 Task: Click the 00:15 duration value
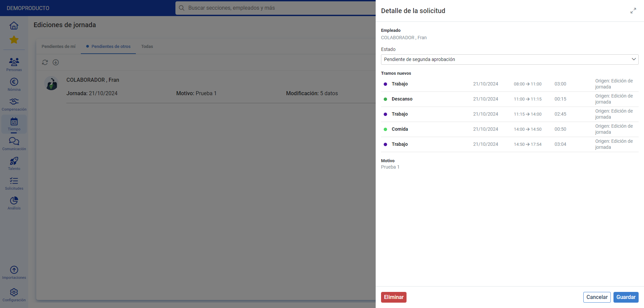[560, 99]
